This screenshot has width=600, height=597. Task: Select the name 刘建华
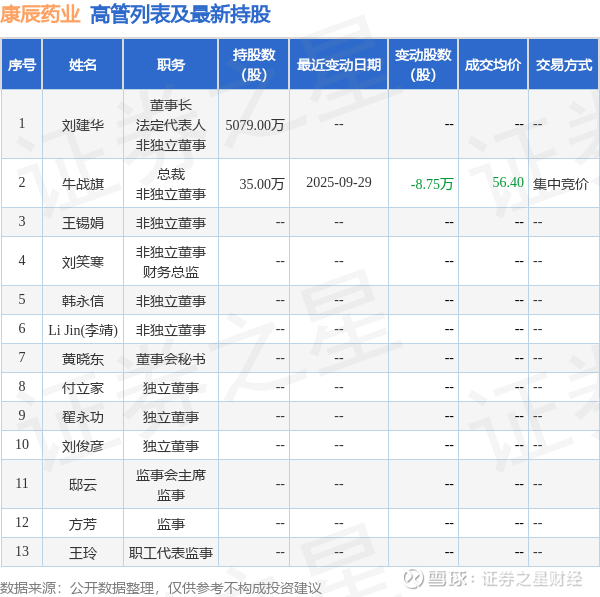point(83,125)
